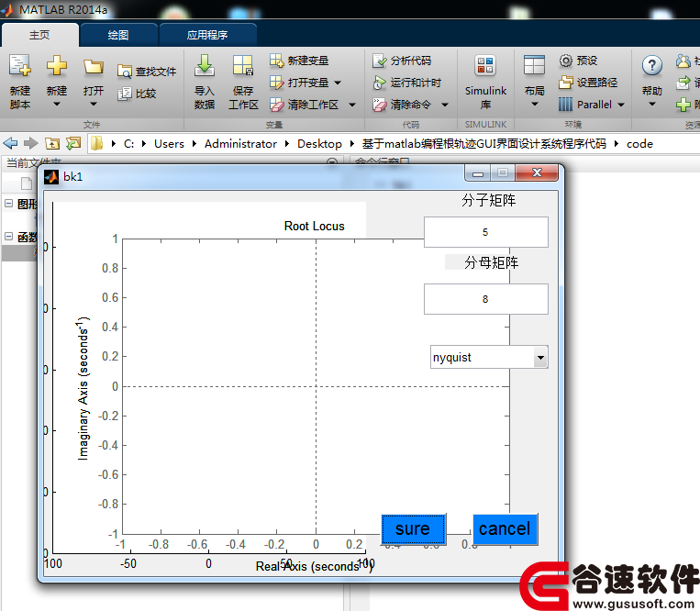Click the code folder in path

(639, 144)
